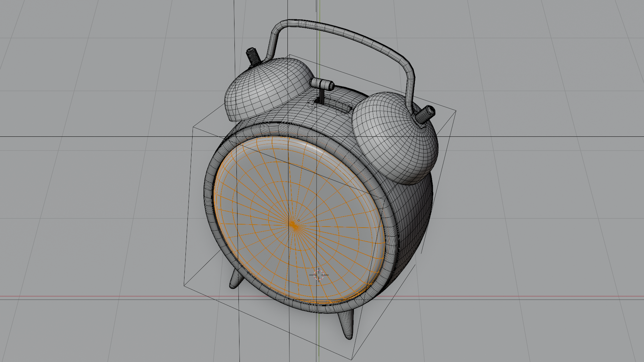Select the knurled knob on right bell
Viewport: 644px width, 362px height.
click(425, 115)
